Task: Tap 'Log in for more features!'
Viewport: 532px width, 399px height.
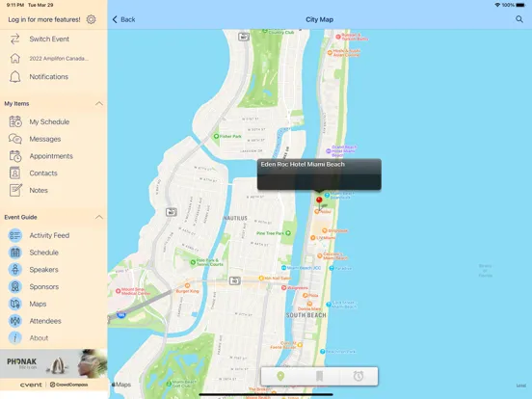Action: tap(44, 19)
